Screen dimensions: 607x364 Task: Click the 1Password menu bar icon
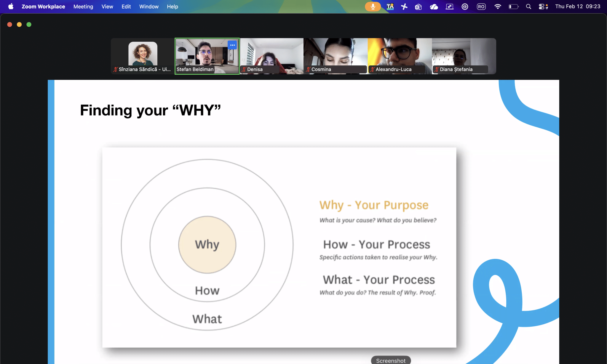(465, 7)
